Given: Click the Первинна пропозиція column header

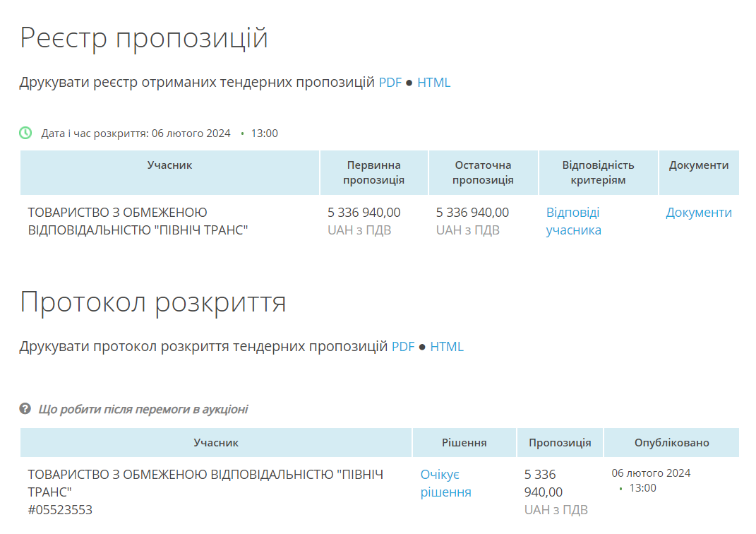Looking at the screenshot, I should tap(373, 172).
